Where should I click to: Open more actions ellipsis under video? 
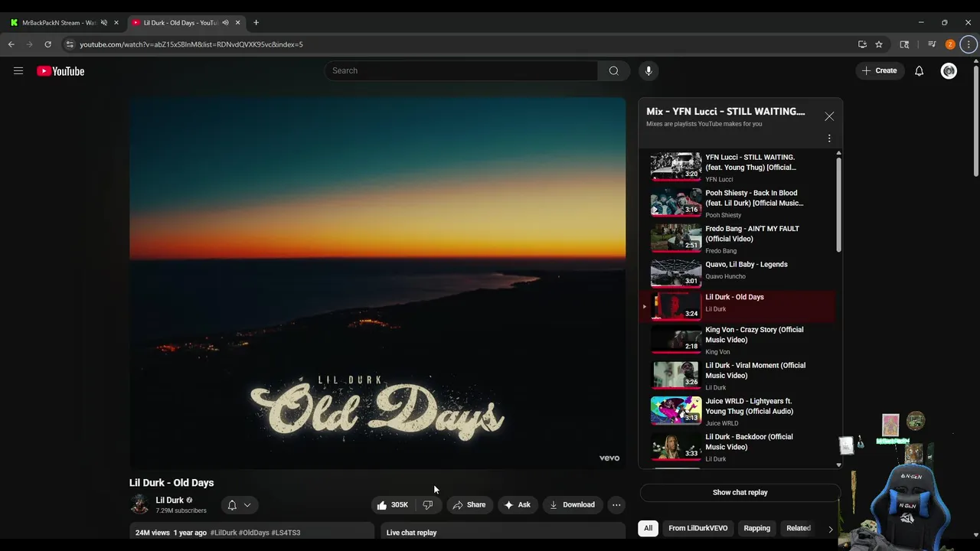616,505
